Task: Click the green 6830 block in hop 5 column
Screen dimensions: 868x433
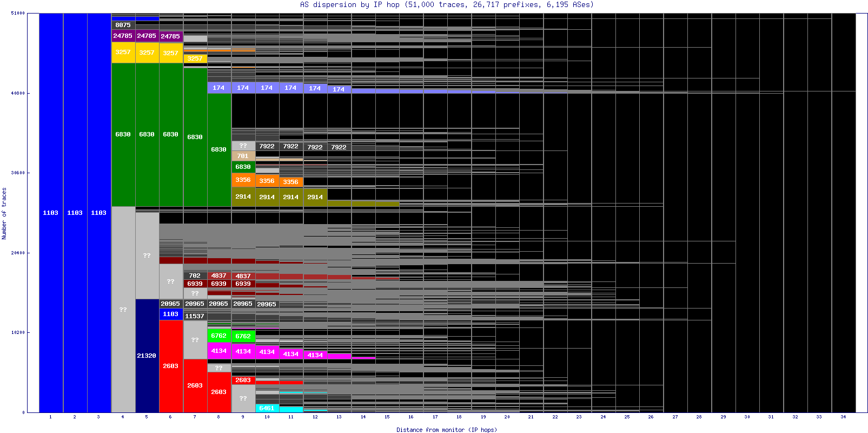Action: click(147, 134)
